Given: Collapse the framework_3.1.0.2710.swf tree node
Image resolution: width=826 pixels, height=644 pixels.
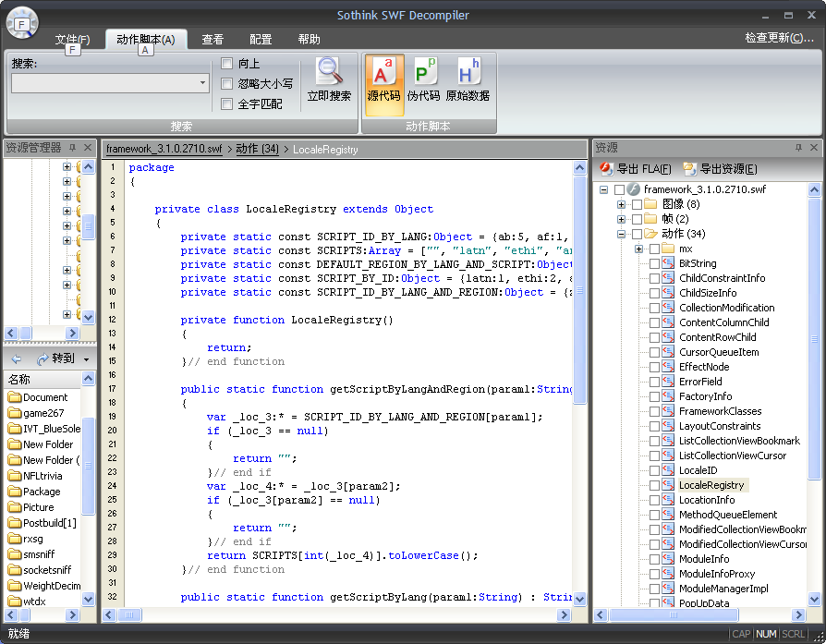Looking at the screenshot, I should (x=603, y=189).
